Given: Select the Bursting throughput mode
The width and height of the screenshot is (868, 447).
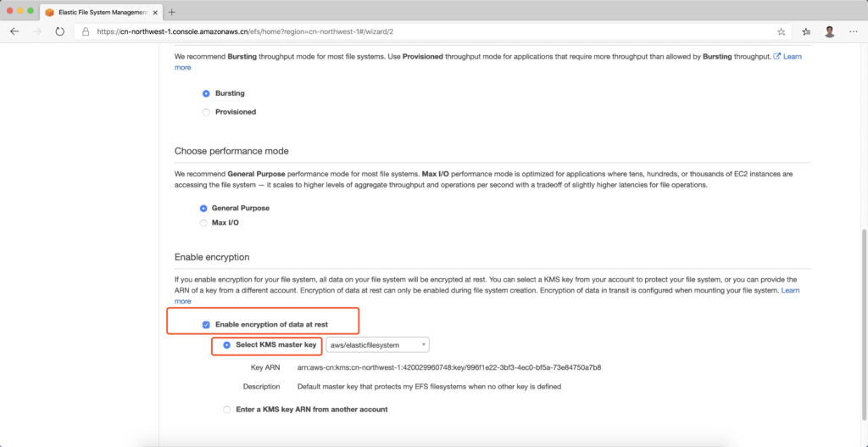Looking at the screenshot, I should point(206,93).
